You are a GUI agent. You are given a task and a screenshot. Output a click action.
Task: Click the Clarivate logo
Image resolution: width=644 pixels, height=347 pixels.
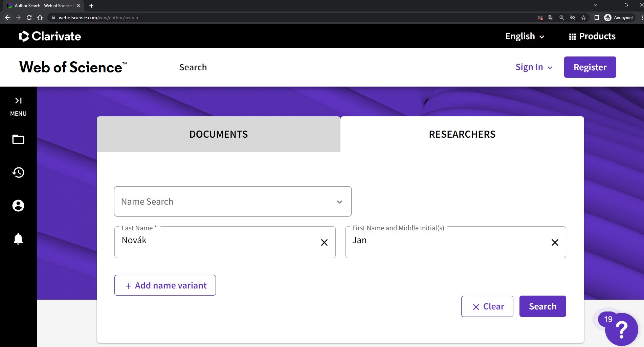[50, 36]
